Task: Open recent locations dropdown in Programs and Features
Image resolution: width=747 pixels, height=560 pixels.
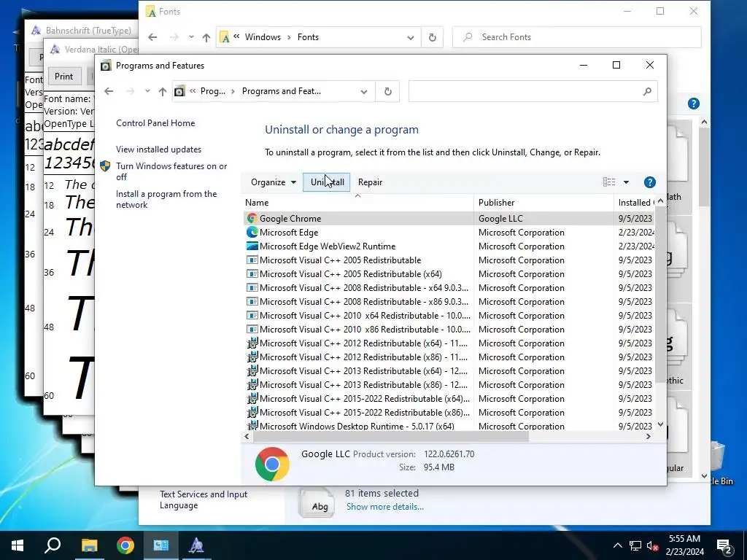Action: coord(147,91)
